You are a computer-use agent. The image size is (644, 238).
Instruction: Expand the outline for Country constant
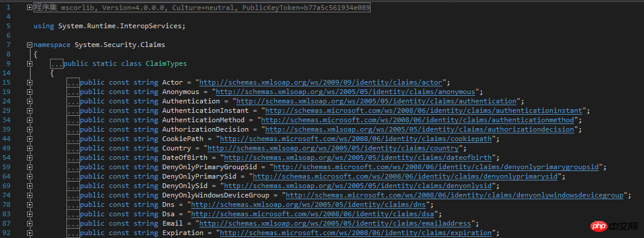(29, 149)
